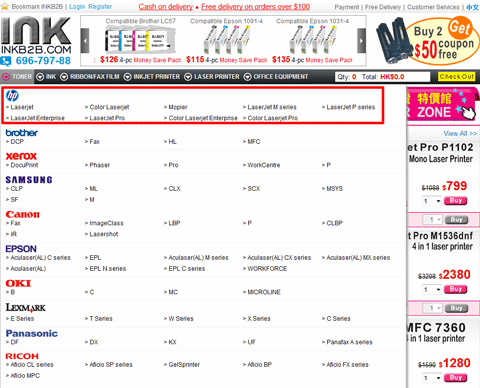Open the LASER PRINTER menu

coord(212,77)
